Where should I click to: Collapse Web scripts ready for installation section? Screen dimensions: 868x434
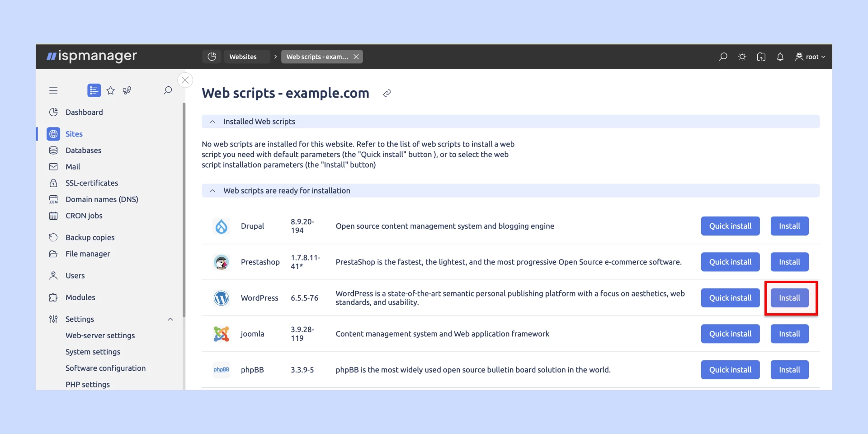[212, 191]
